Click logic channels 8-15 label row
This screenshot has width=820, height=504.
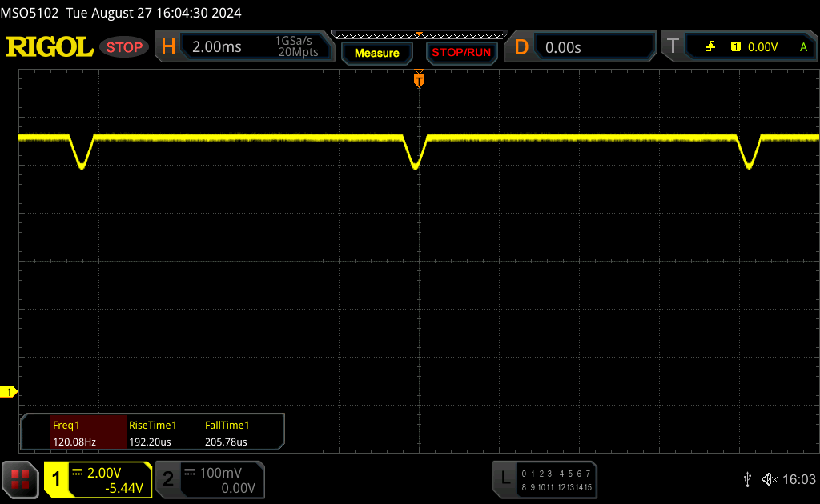557,487
